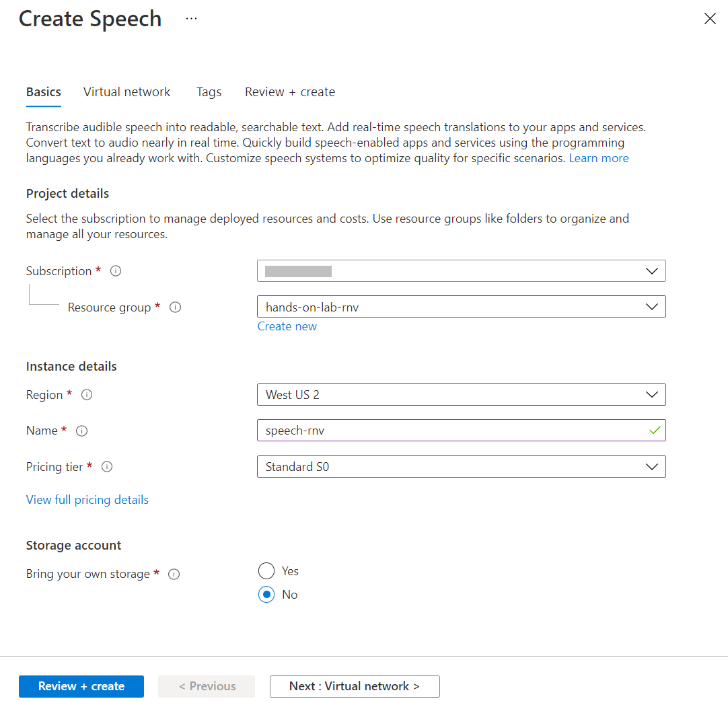Click the Name field info icon
This screenshot has height=701, width=728.
(81, 431)
